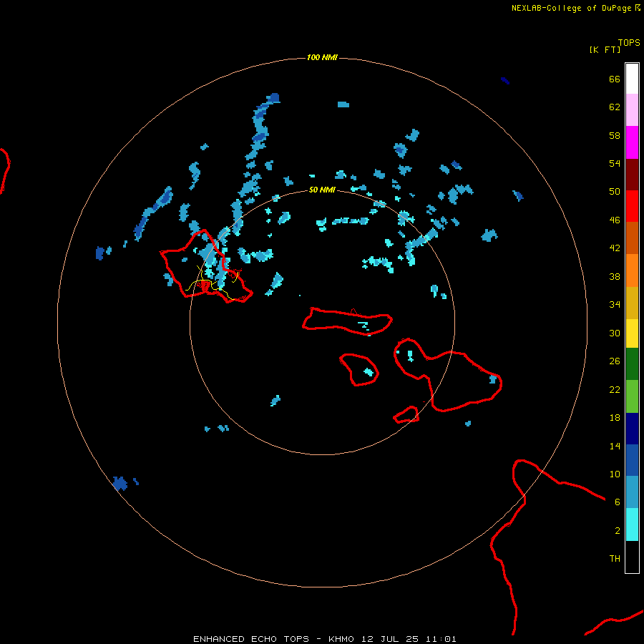644x644 pixels.
Task: Click the 26 legend value label
Action: (x=615, y=361)
